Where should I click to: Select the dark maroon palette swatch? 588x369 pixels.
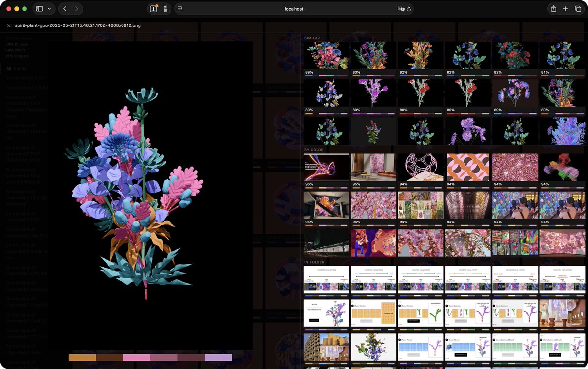tap(191, 357)
